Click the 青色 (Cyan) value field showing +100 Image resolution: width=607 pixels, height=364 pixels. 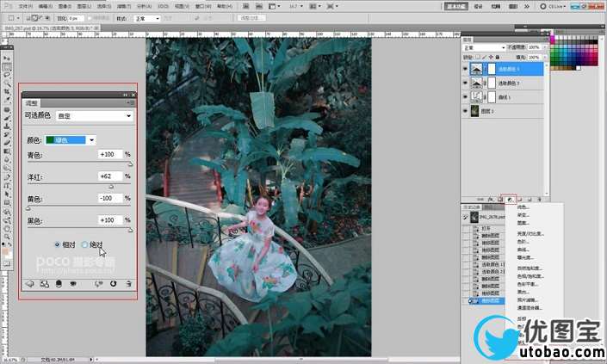click(109, 154)
